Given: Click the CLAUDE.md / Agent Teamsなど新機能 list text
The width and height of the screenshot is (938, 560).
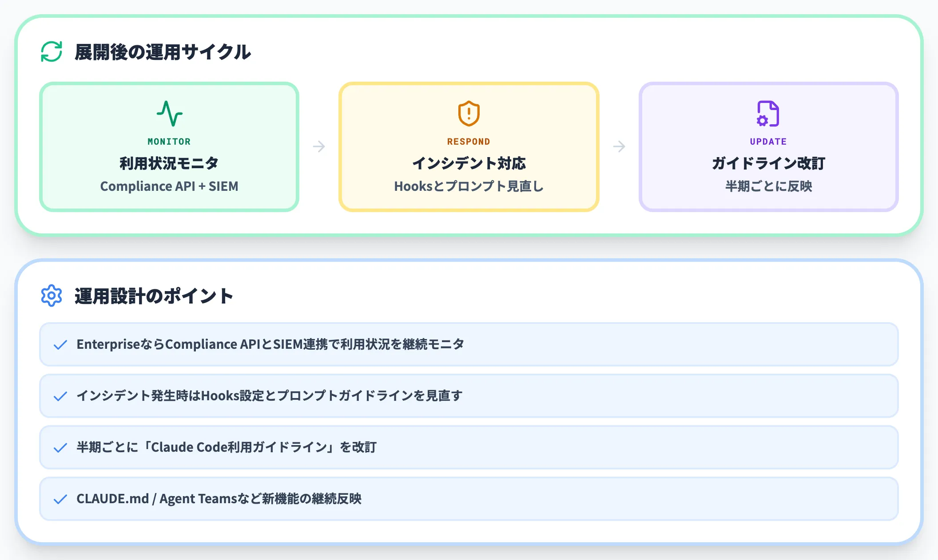Looking at the screenshot, I should [x=219, y=499].
